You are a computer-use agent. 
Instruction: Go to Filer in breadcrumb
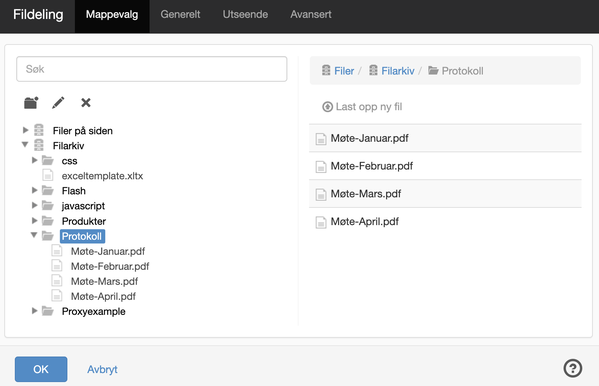coord(344,71)
